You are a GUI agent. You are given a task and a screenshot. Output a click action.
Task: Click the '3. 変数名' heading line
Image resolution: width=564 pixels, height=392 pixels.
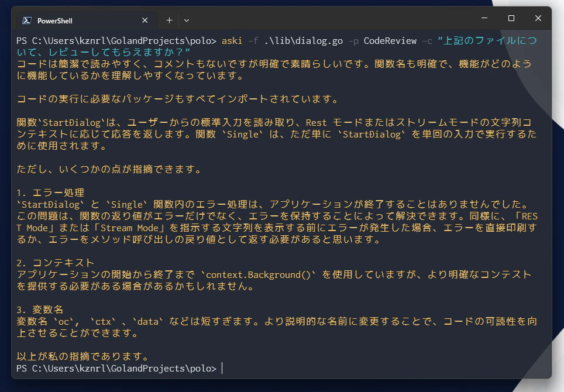pos(40,310)
